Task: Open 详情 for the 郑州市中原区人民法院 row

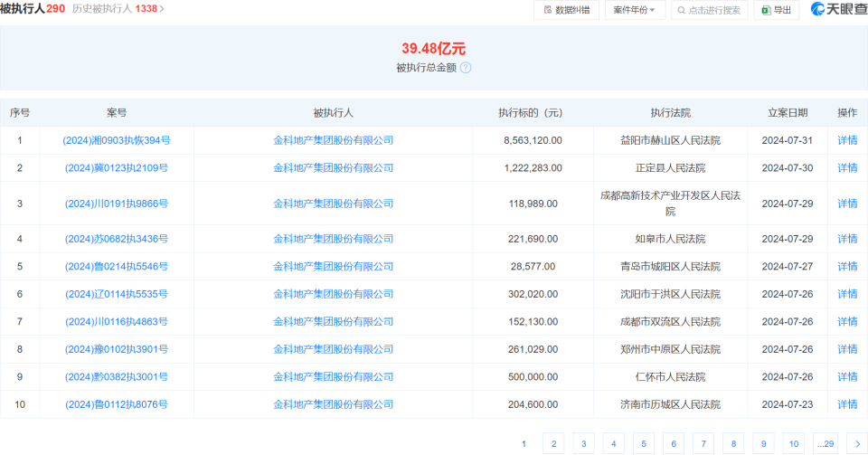Action: [x=847, y=350]
